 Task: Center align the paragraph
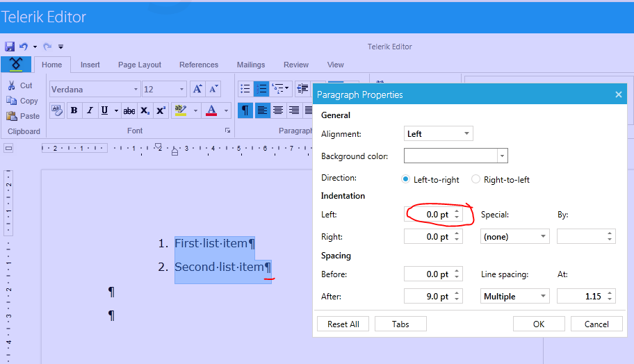[278, 110]
